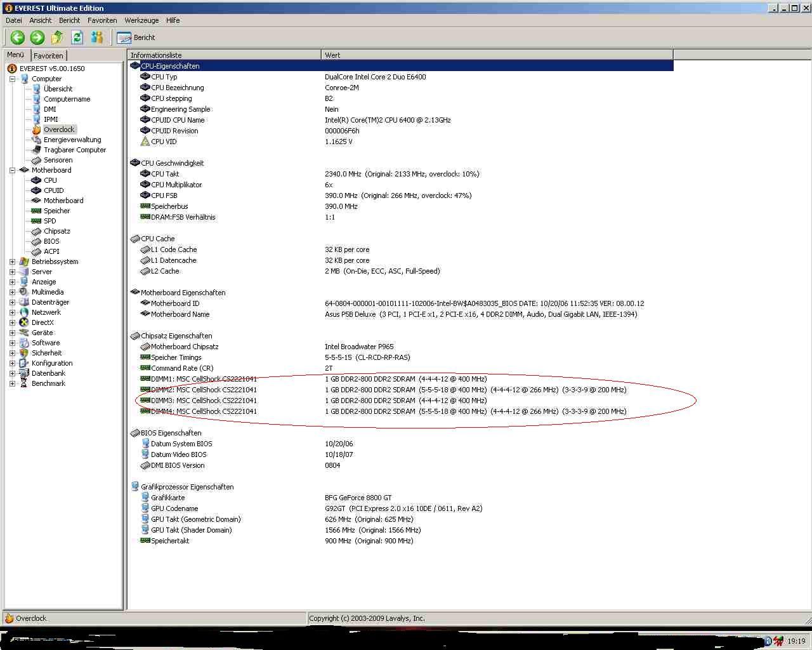
Task: Click the green Forward arrow toolbar icon
Action: tap(37, 37)
